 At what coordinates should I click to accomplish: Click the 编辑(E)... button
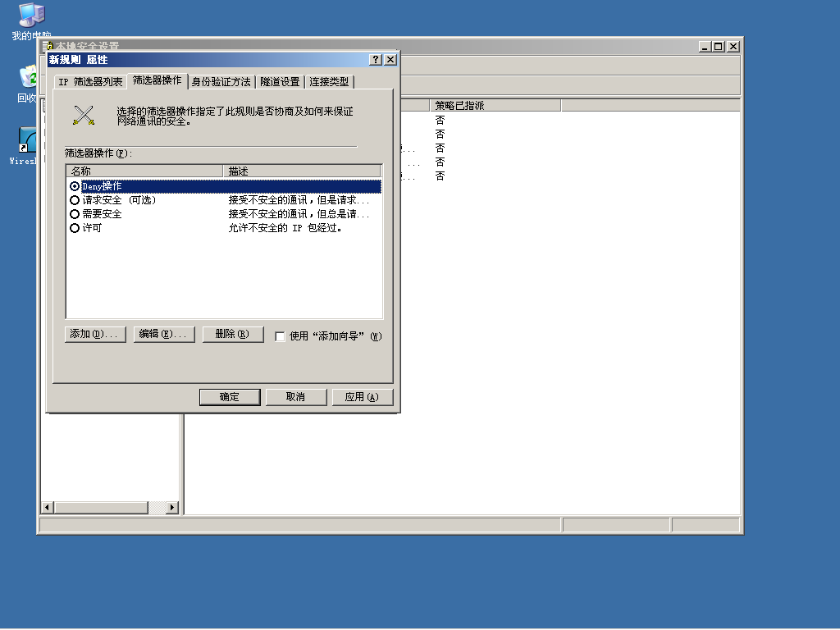pyautogui.click(x=164, y=335)
